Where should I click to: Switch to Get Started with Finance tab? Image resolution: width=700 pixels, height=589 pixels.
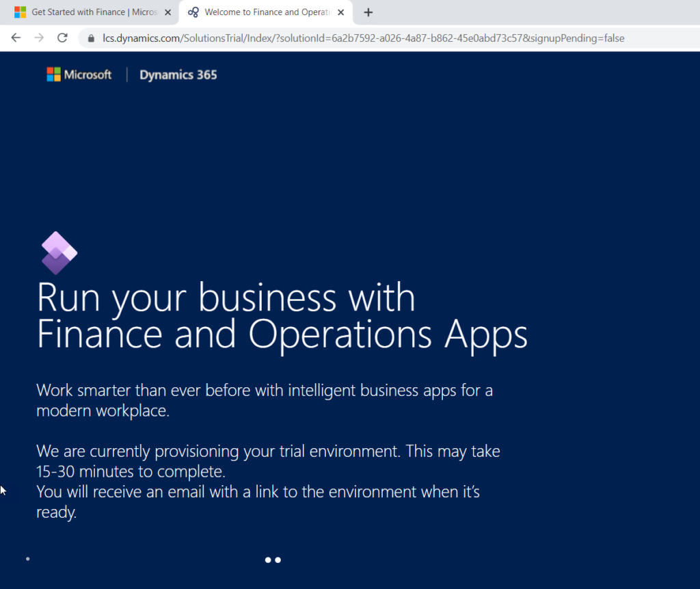90,12
